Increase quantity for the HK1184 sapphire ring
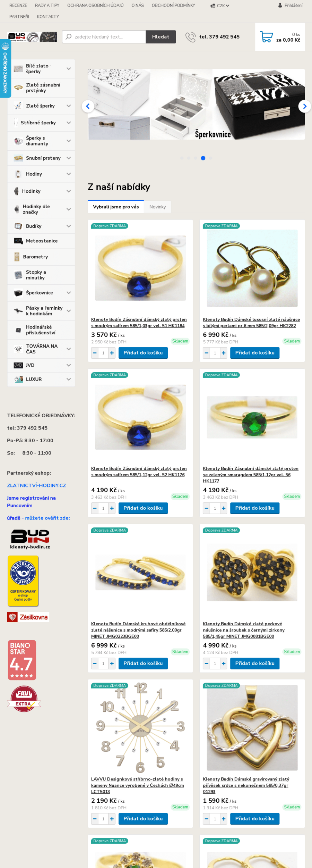 coord(112,353)
